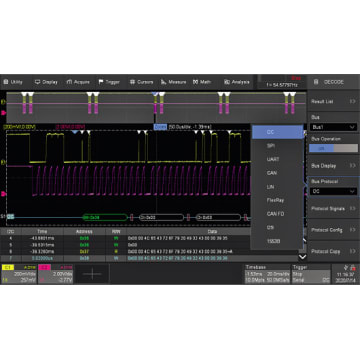Screen dimensions: 360x360
Task: Click the down chevron below the table
Action: click(302, 257)
